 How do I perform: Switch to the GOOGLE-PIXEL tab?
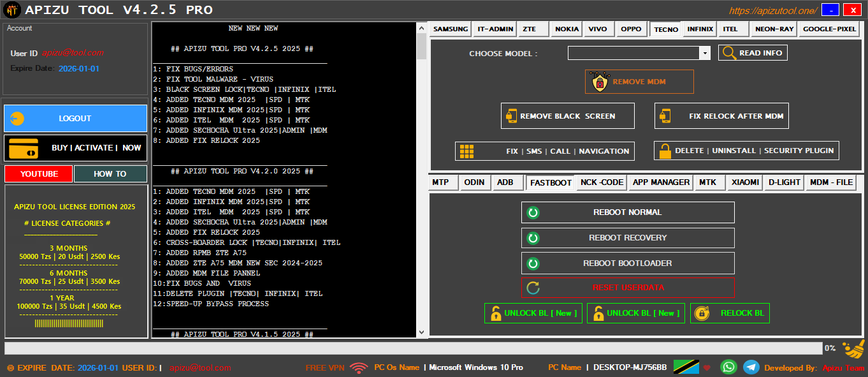[x=830, y=29]
